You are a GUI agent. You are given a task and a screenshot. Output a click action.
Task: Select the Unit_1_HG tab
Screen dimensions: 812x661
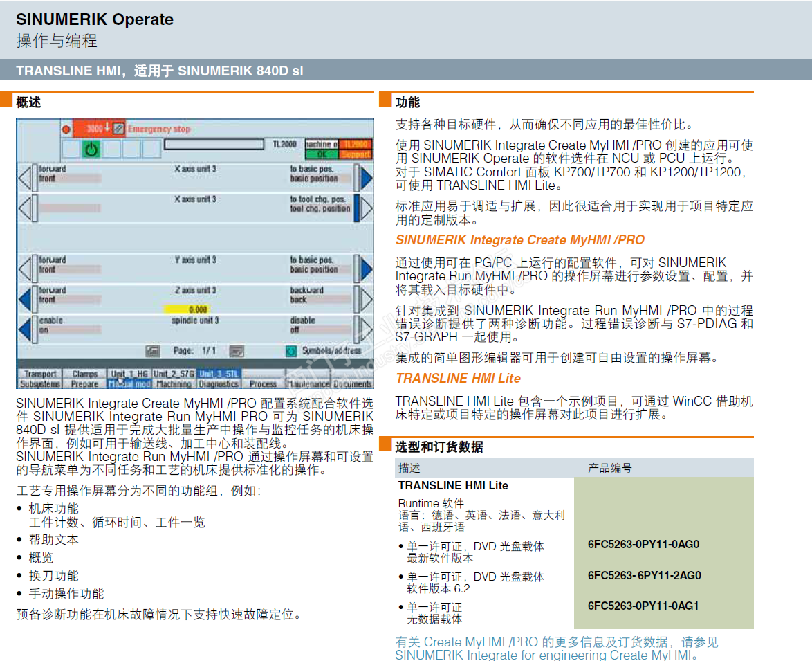(129, 374)
